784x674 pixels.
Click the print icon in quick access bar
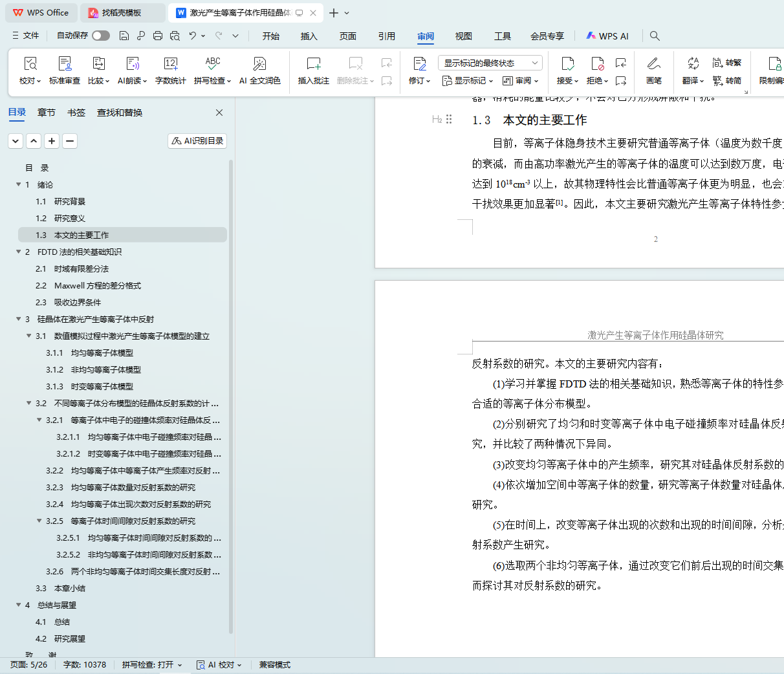tap(158, 36)
